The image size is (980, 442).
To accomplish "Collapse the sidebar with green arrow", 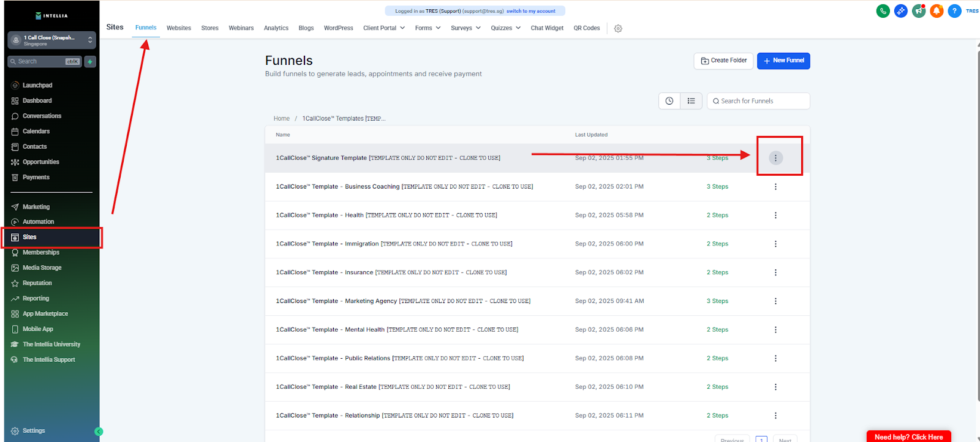I will click(x=99, y=432).
